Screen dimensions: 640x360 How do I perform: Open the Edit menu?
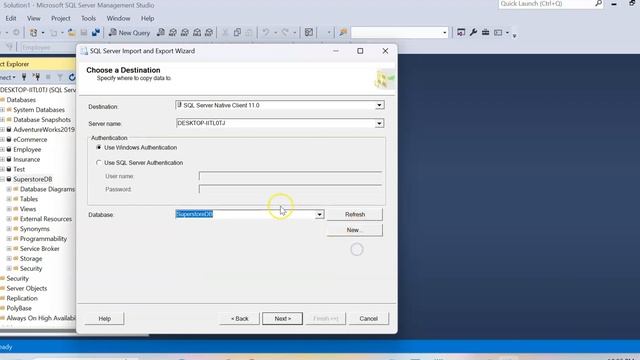click(x=11, y=18)
